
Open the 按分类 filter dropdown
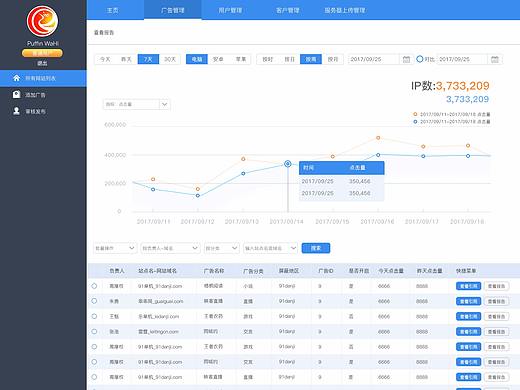coord(222,248)
